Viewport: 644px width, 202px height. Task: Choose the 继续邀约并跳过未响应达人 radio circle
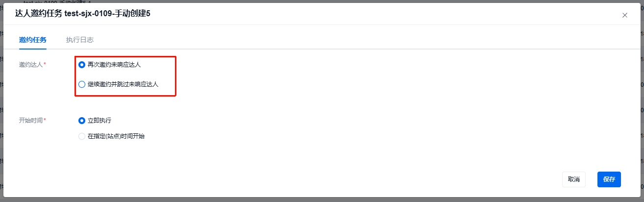[82, 84]
